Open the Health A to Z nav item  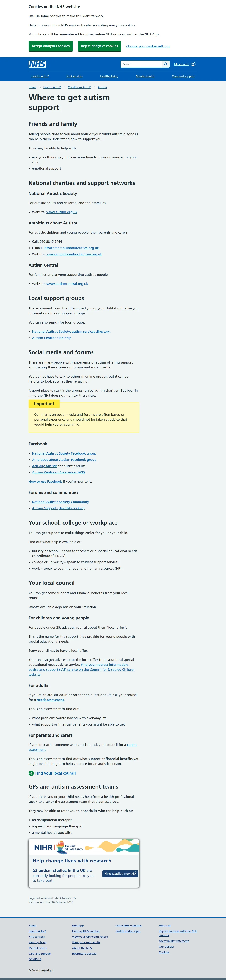point(40,76)
